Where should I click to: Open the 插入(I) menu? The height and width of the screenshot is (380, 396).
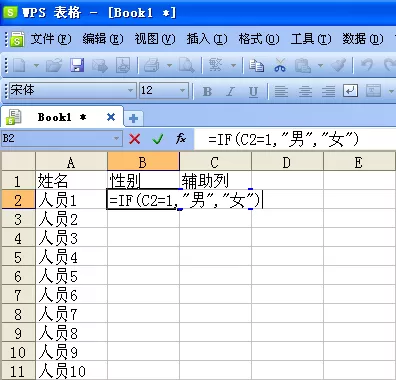[207, 39]
